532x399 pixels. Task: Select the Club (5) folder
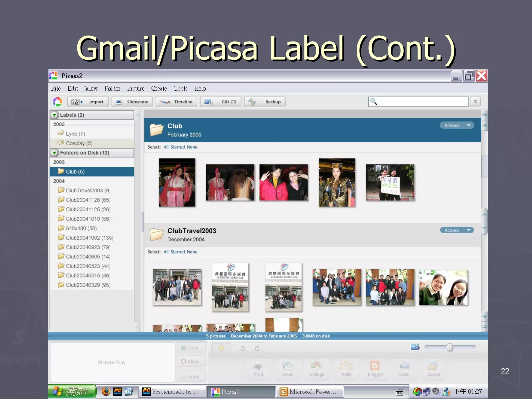click(x=92, y=172)
